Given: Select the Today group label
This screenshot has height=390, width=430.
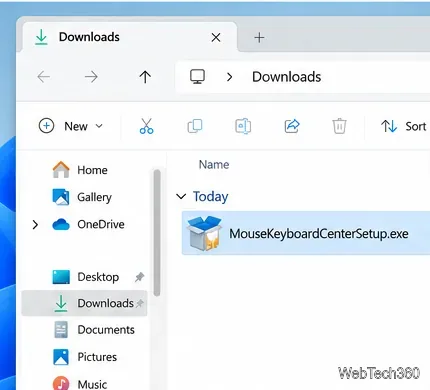Looking at the screenshot, I should (x=211, y=196).
